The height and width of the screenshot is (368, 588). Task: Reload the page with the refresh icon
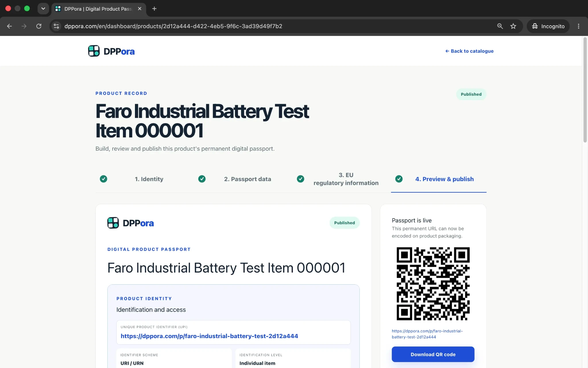39,26
